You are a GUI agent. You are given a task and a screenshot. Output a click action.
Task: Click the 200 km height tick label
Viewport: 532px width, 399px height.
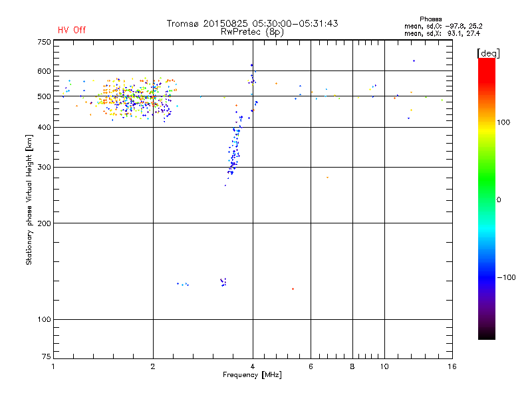pyautogui.click(x=44, y=223)
